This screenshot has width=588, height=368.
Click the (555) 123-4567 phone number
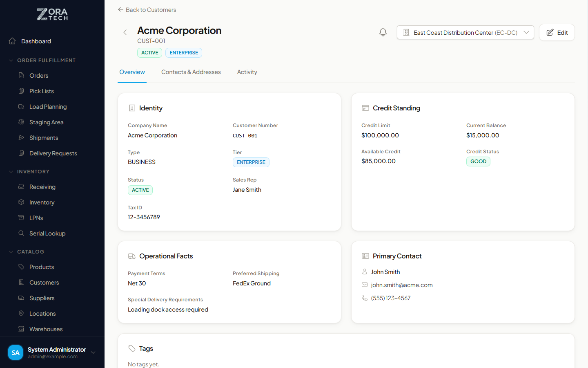[391, 298]
